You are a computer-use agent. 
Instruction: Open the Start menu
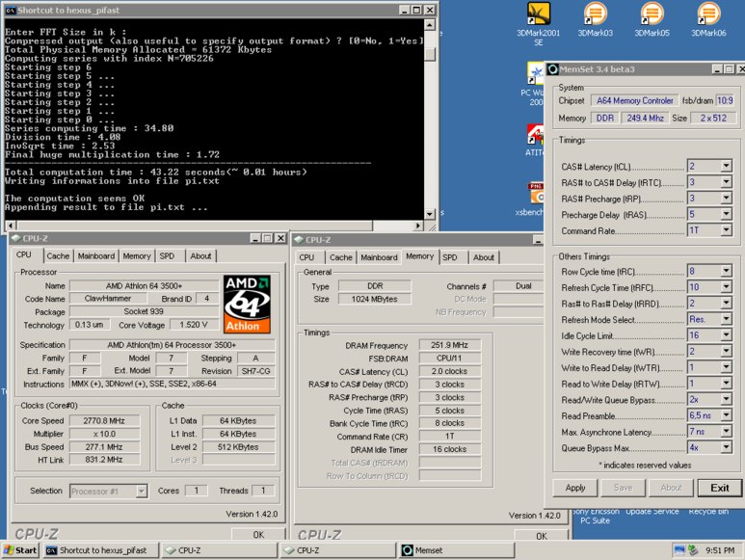coord(20,550)
